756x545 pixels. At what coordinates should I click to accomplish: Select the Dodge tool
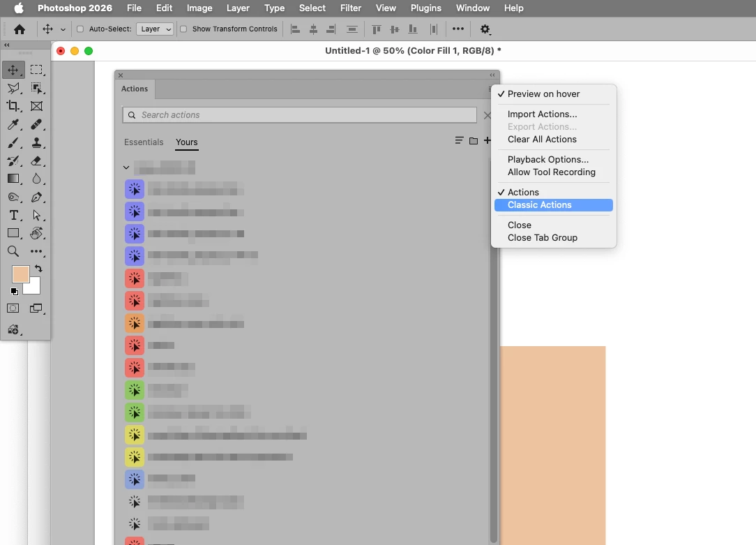click(13, 197)
